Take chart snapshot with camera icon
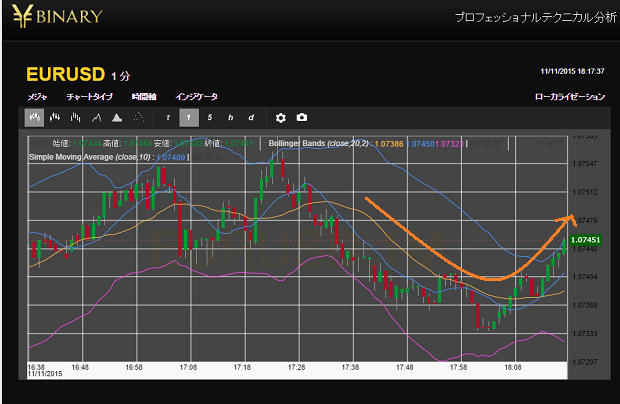 click(x=302, y=118)
